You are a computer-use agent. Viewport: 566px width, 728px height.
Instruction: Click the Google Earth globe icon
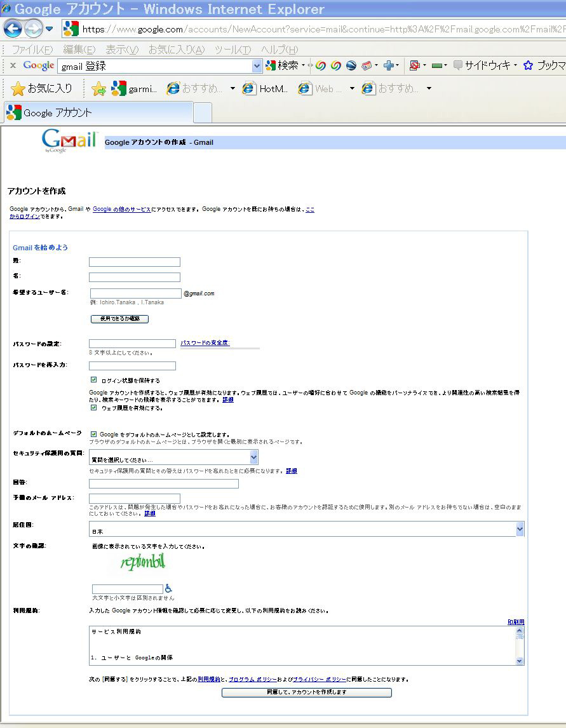tap(351, 65)
